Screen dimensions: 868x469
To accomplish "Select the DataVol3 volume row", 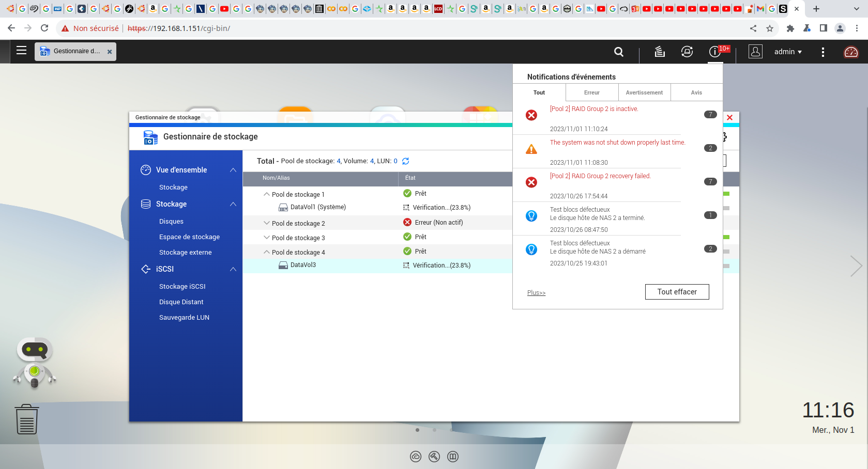I will 303,265.
